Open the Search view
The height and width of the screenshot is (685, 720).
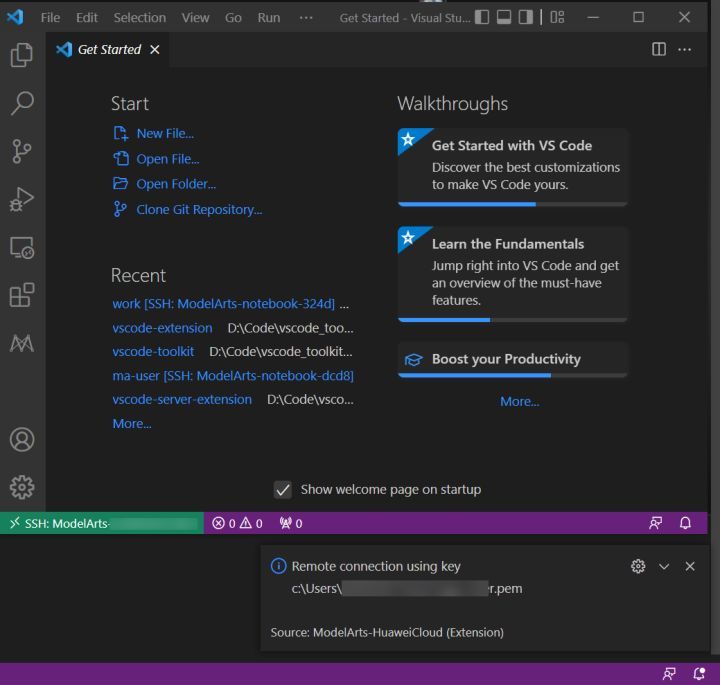(22, 103)
